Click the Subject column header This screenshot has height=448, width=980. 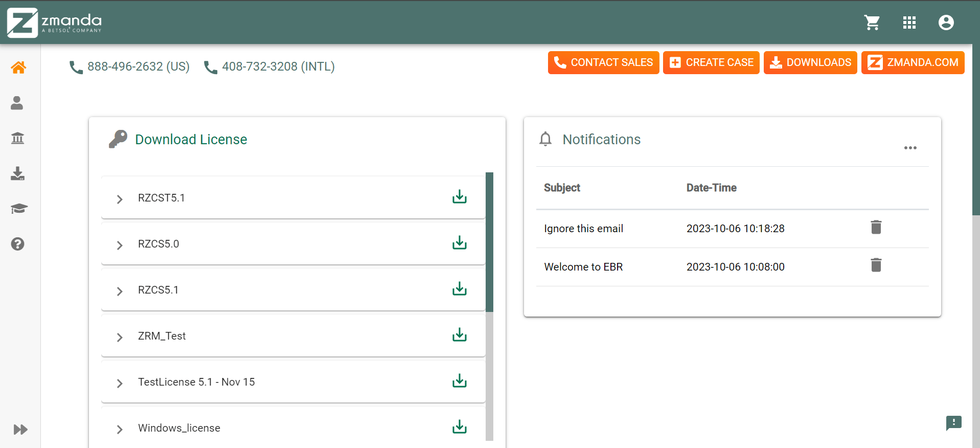tap(562, 188)
